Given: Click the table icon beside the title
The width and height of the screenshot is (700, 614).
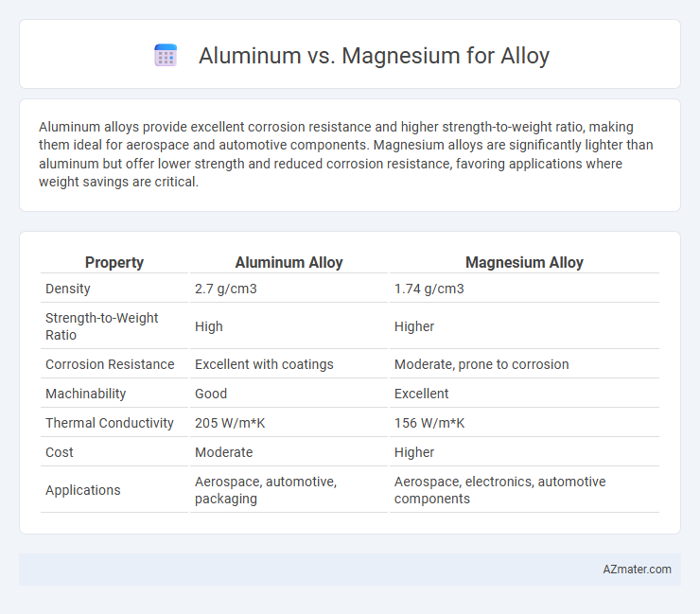Looking at the screenshot, I should click(166, 56).
